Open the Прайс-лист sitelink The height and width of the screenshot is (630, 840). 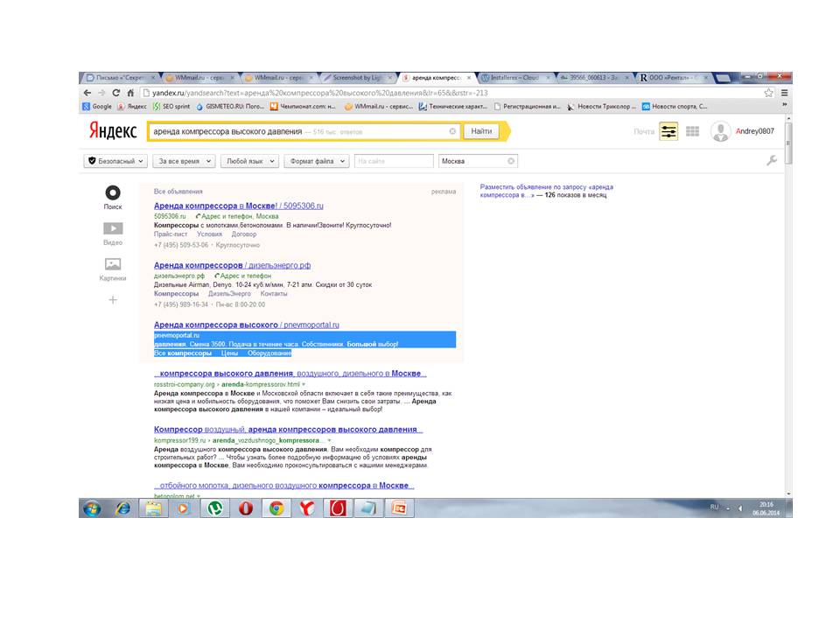[171, 234]
